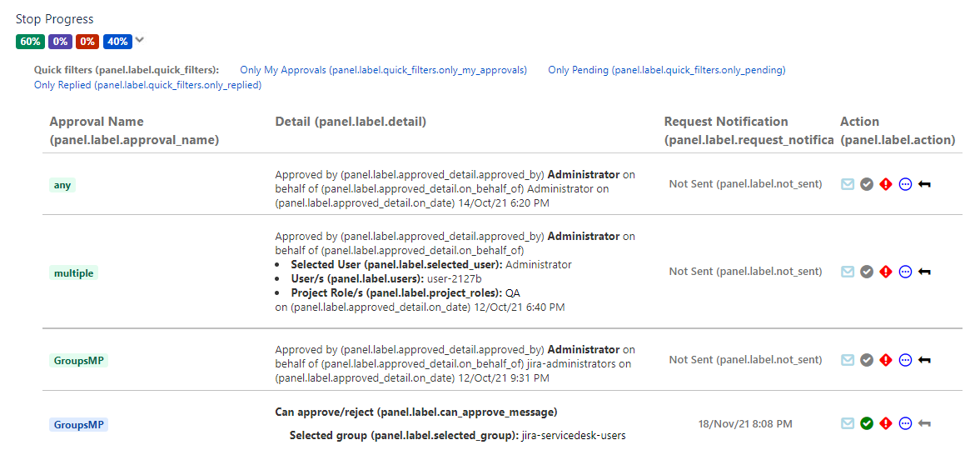Select the blue GroupsMP approval label
980x455 pixels.
(78, 424)
